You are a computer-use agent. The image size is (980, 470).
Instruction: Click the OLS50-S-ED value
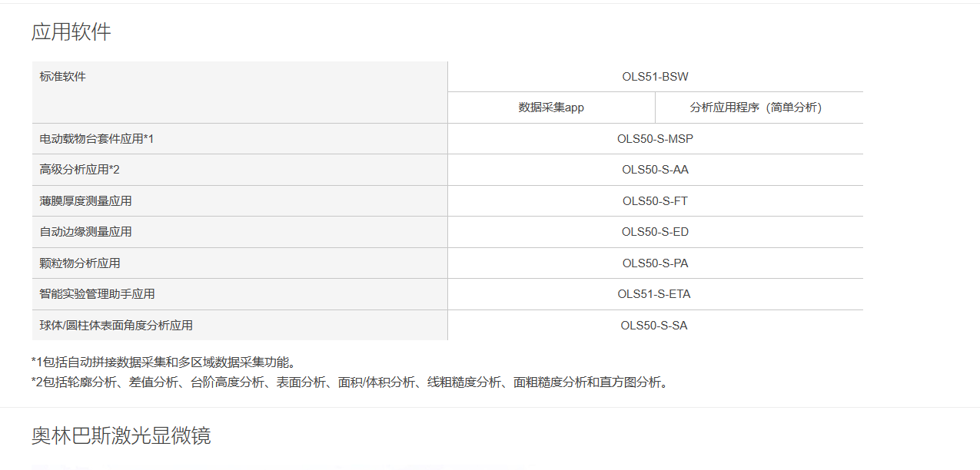tap(656, 232)
